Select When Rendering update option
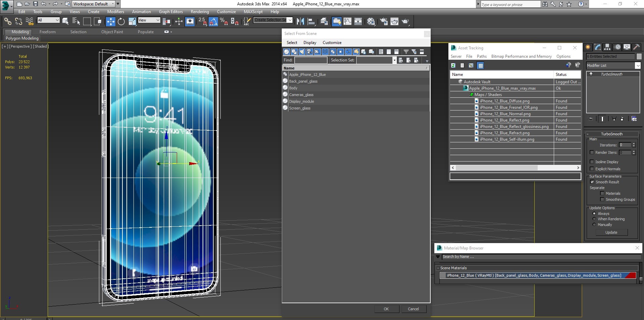Image resolution: width=644 pixels, height=320 pixels. 594,219
